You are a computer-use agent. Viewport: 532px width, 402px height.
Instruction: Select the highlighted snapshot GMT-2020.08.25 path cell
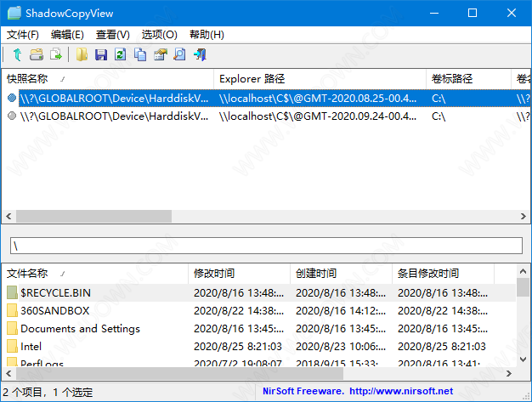click(x=318, y=99)
